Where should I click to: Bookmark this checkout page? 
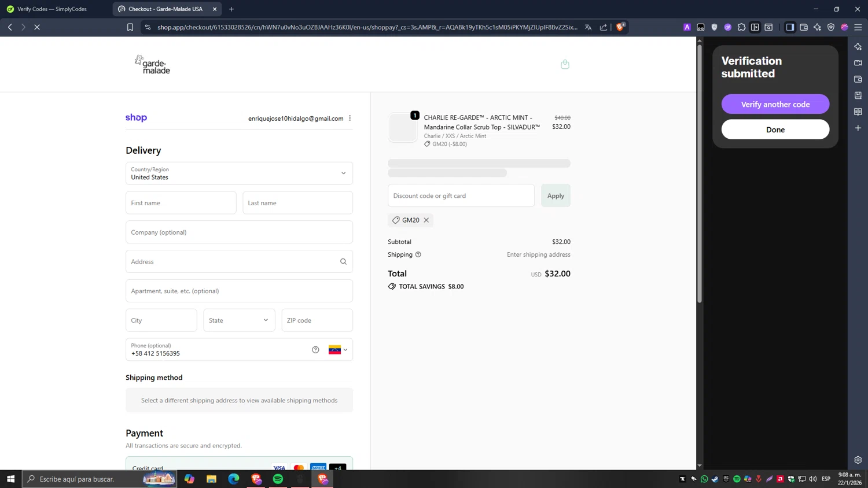coord(130,27)
